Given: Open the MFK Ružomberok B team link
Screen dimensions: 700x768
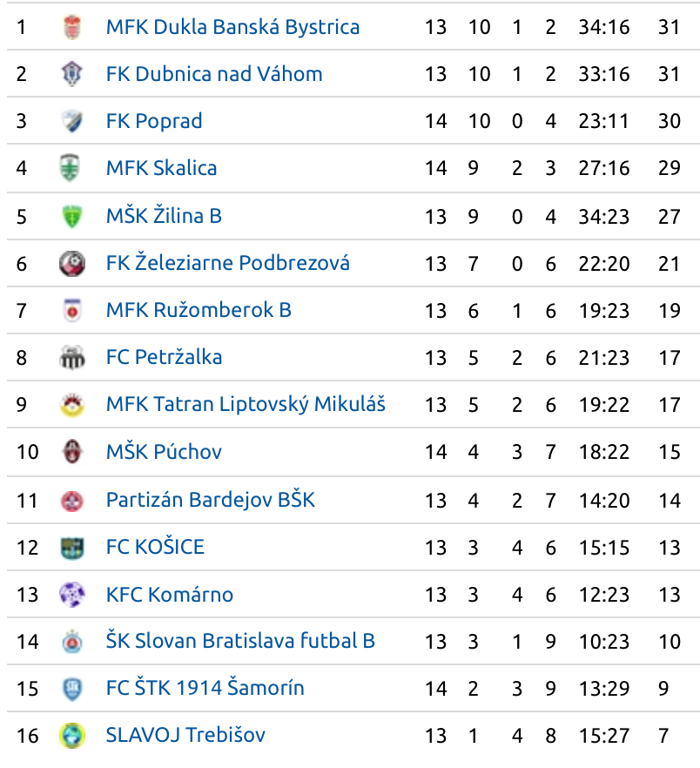Looking at the screenshot, I should [199, 310].
